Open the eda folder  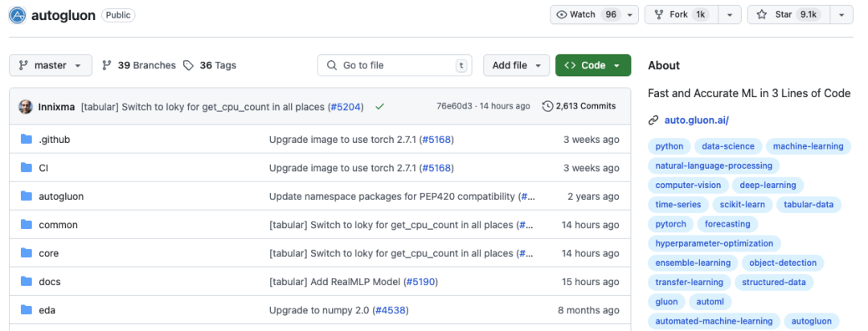pyautogui.click(x=47, y=311)
